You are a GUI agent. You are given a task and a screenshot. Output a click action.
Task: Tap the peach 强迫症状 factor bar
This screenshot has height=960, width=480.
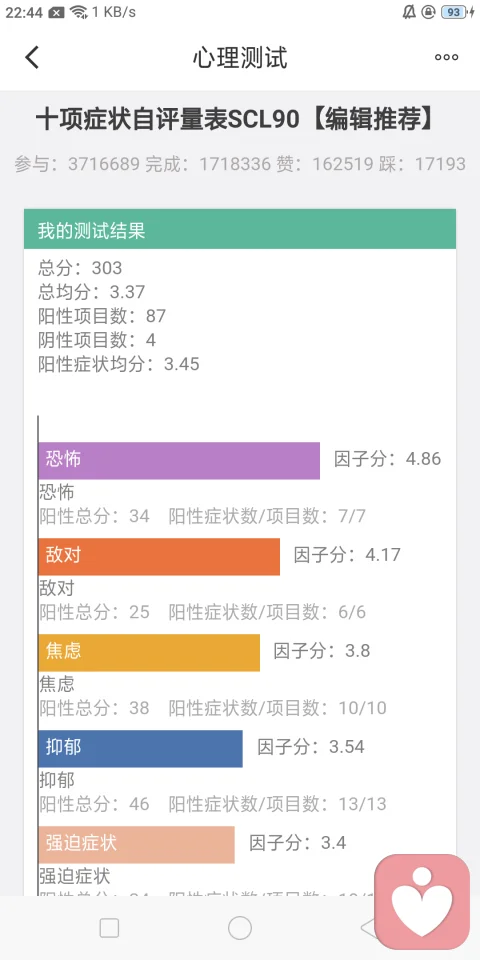click(137, 844)
